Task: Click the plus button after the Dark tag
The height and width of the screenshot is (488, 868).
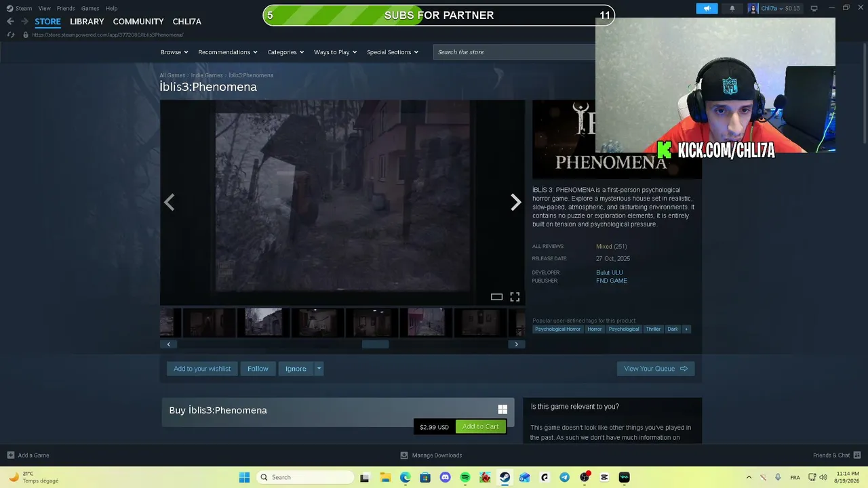Action: click(686, 329)
